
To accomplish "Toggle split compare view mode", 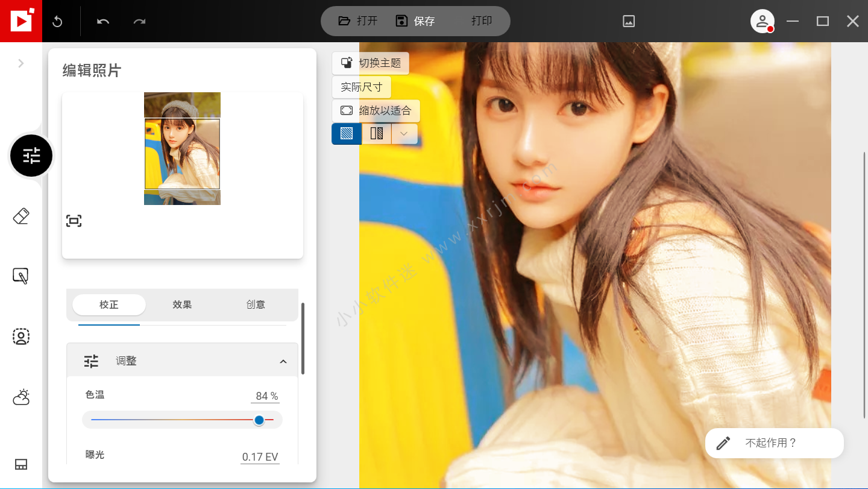I will coord(377,133).
